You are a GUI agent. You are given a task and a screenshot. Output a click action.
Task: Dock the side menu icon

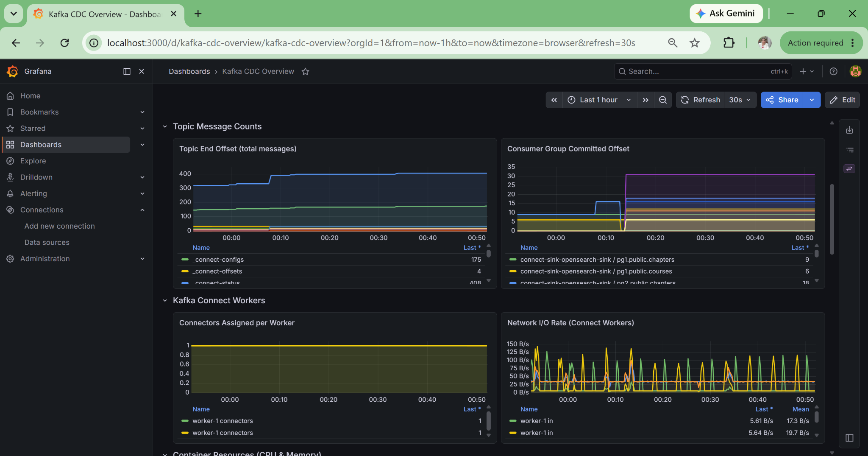[x=127, y=71]
